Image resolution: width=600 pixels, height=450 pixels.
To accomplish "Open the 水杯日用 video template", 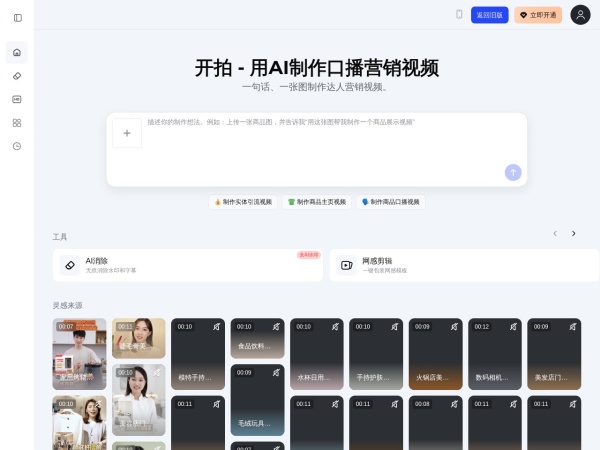I will click(317, 354).
